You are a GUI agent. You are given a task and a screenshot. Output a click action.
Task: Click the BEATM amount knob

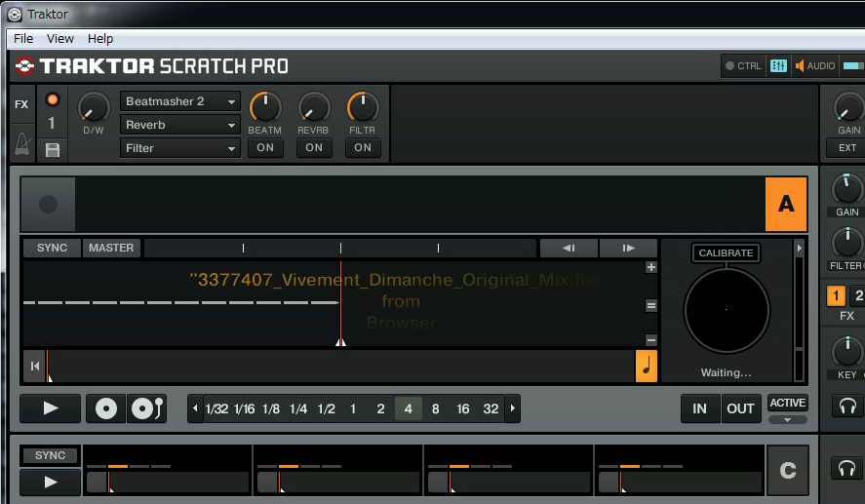pyautogui.click(x=265, y=107)
